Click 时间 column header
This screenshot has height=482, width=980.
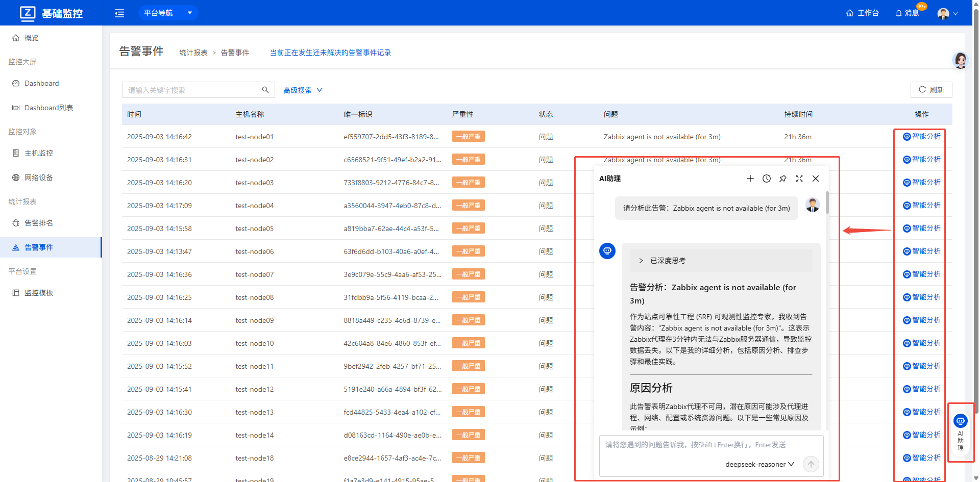coord(134,114)
